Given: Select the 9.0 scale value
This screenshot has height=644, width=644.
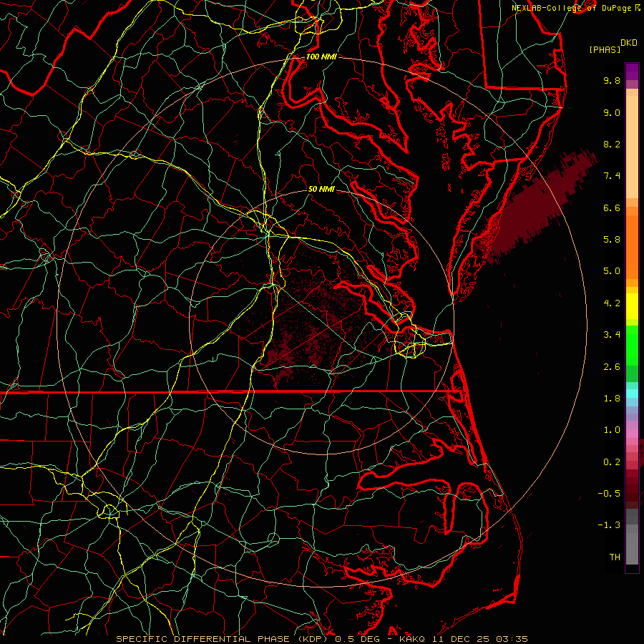Looking at the screenshot, I should 612,112.
